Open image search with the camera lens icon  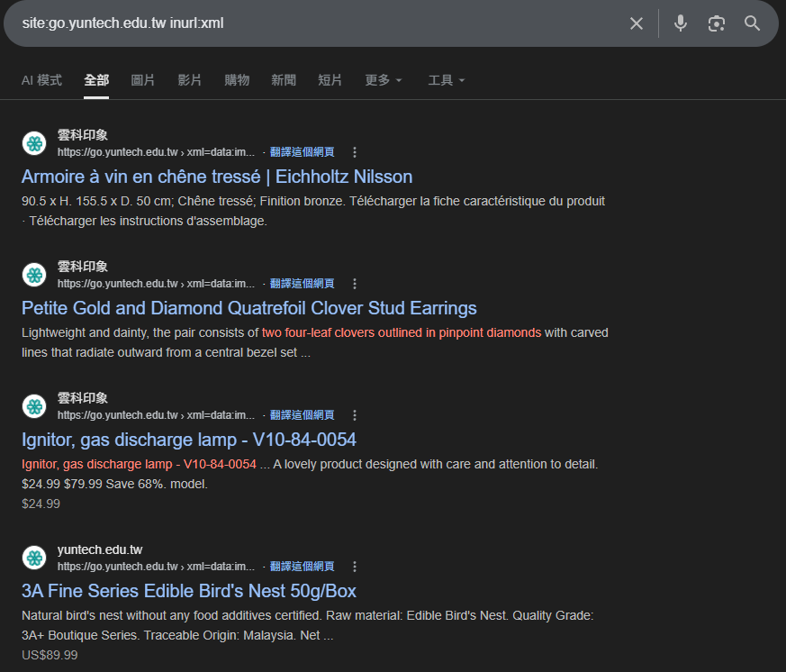[717, 23]
